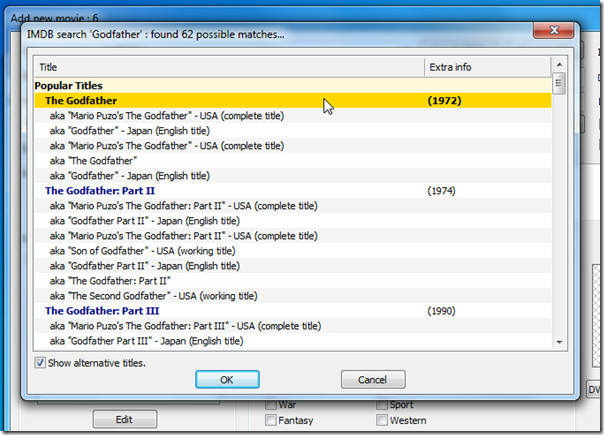Sort results by the Title column header

(x=230, y=67)
